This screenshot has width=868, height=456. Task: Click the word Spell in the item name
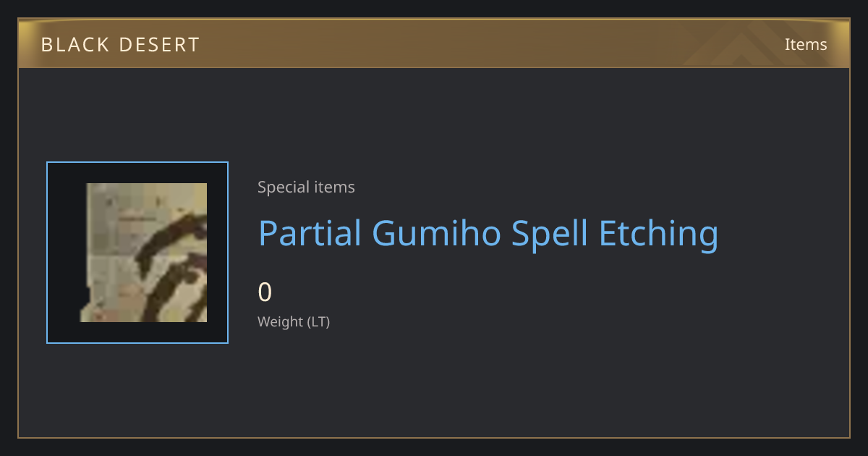point(550,234)
